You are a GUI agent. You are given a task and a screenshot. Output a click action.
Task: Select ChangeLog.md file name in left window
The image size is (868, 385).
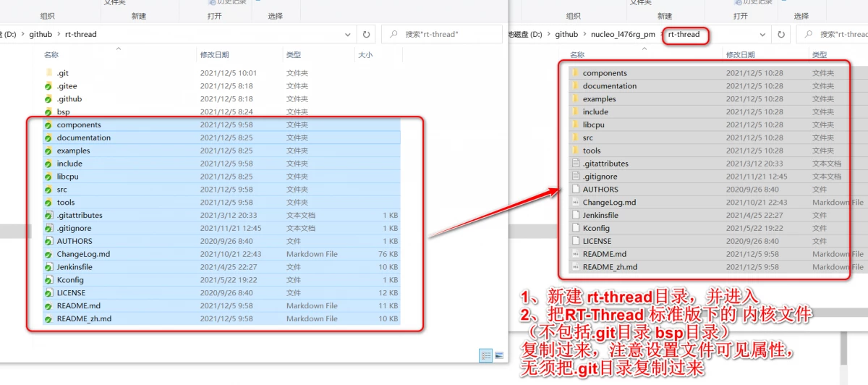tap(83, 255)
